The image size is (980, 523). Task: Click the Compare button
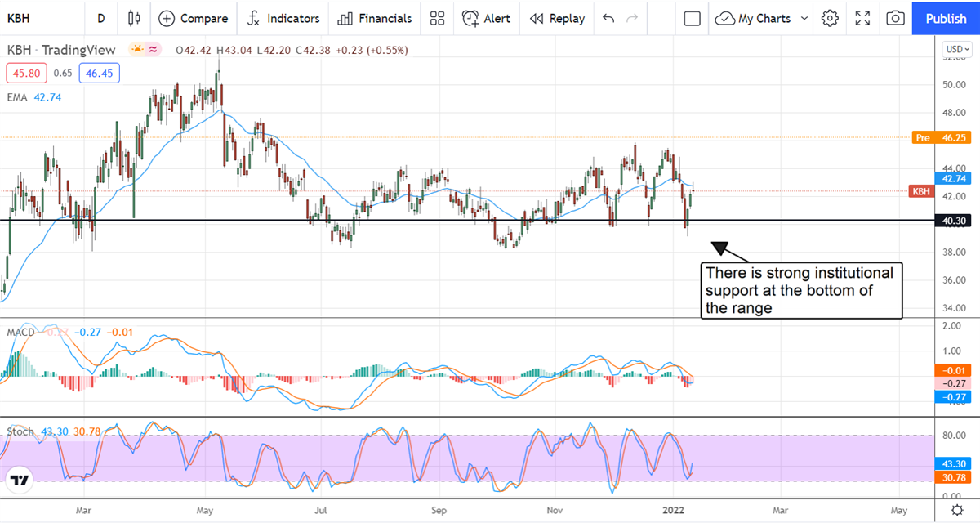click(x=194, y=18)
